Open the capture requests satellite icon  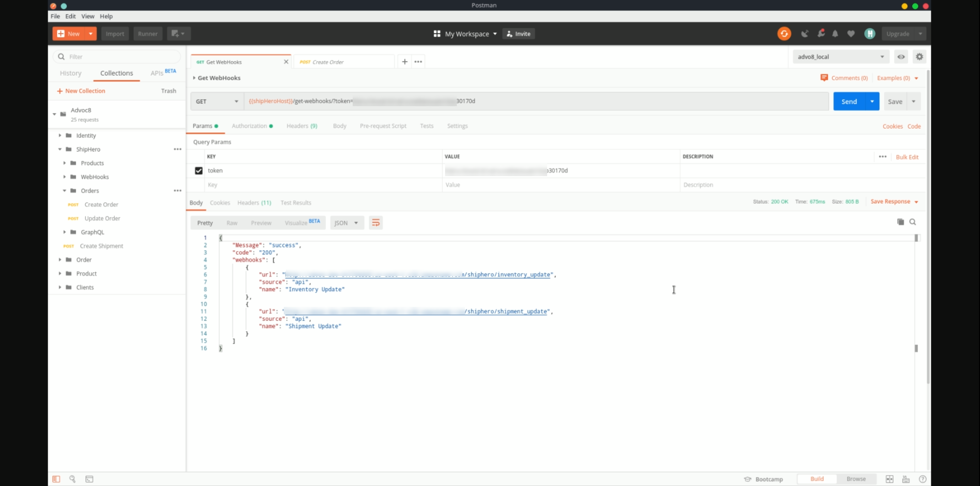pos(805,34)
